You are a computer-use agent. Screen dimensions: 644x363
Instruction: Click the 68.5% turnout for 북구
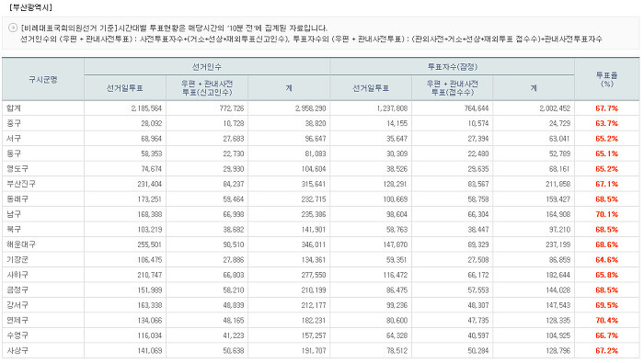pyautogui.click(x=606, y=229)
